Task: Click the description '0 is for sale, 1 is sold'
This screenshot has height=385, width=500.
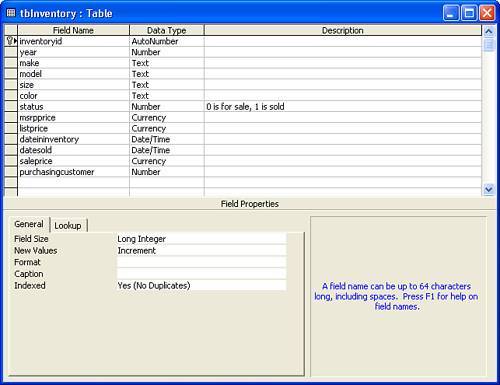Action: (245, 107)
